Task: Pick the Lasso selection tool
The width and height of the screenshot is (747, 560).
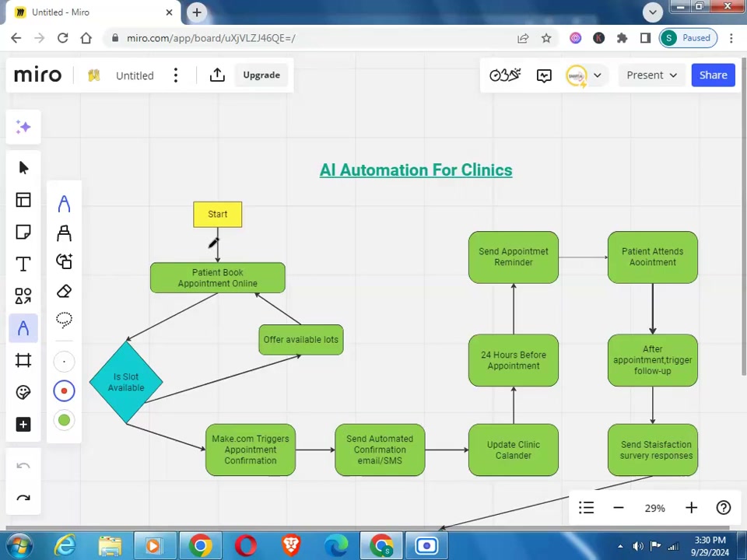Action: 65,320
